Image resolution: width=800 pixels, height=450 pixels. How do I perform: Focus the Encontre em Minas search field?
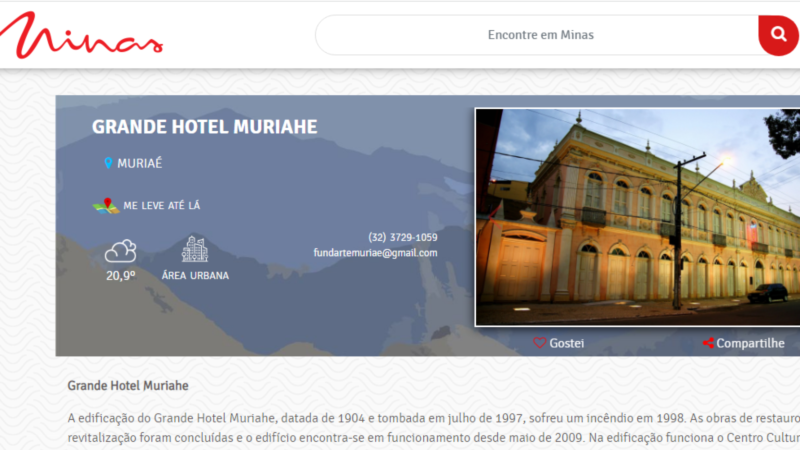tap(537, 35)
